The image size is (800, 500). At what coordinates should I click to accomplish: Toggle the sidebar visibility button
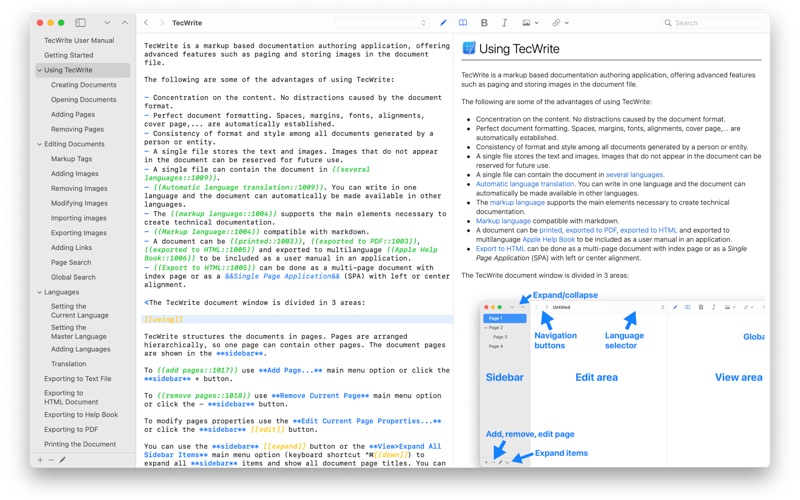pyautogui.click(x=81, y=22)
